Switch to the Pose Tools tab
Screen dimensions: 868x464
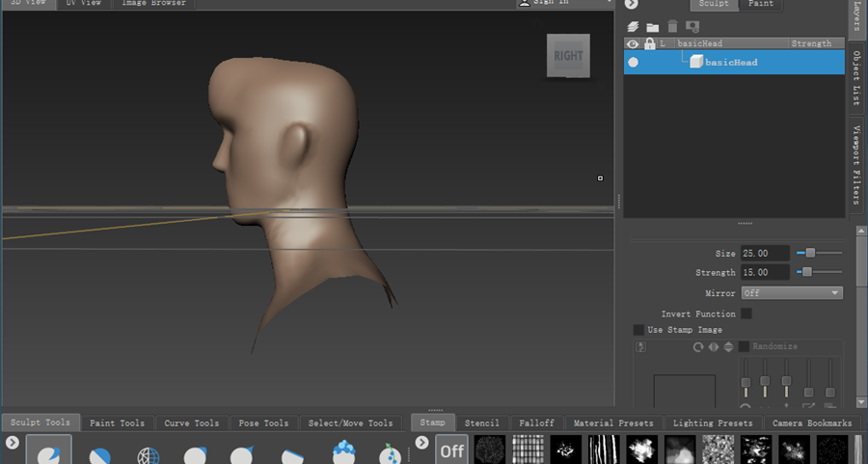[263, 423]
